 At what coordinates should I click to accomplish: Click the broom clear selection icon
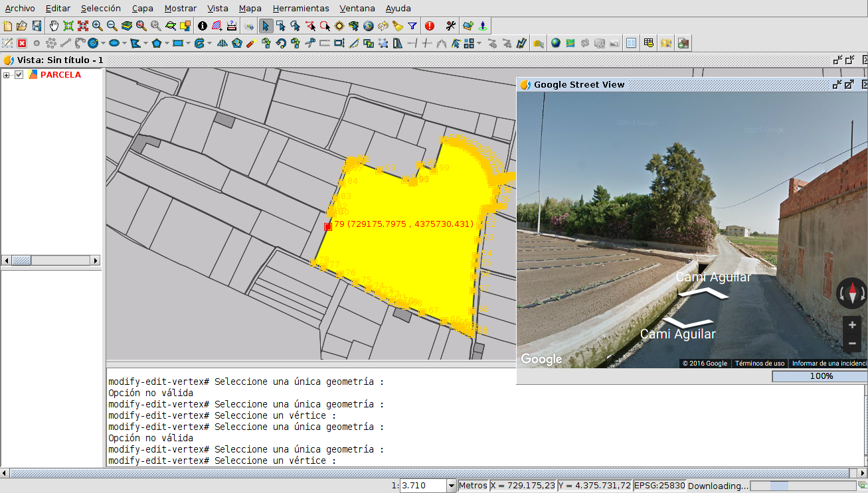(x=398, y=26)
